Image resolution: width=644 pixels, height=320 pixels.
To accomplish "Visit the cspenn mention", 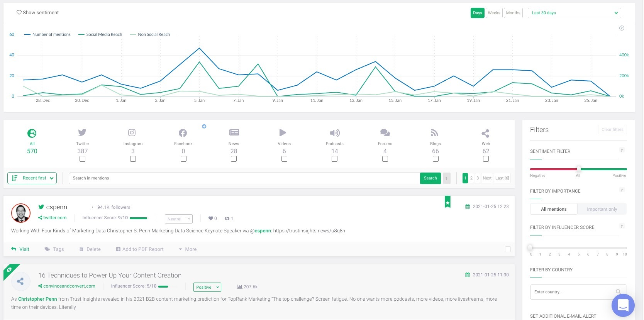I will click(x=20, y=249).
